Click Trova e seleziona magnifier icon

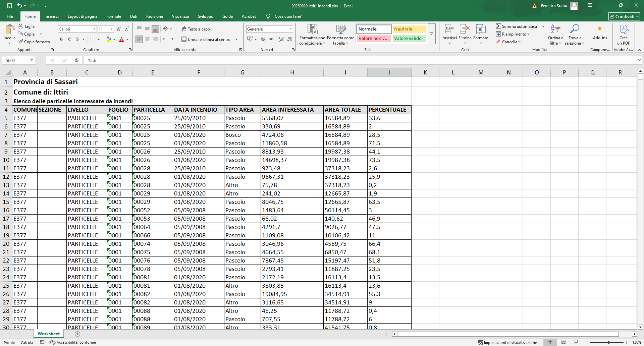[x=574, y=30]
